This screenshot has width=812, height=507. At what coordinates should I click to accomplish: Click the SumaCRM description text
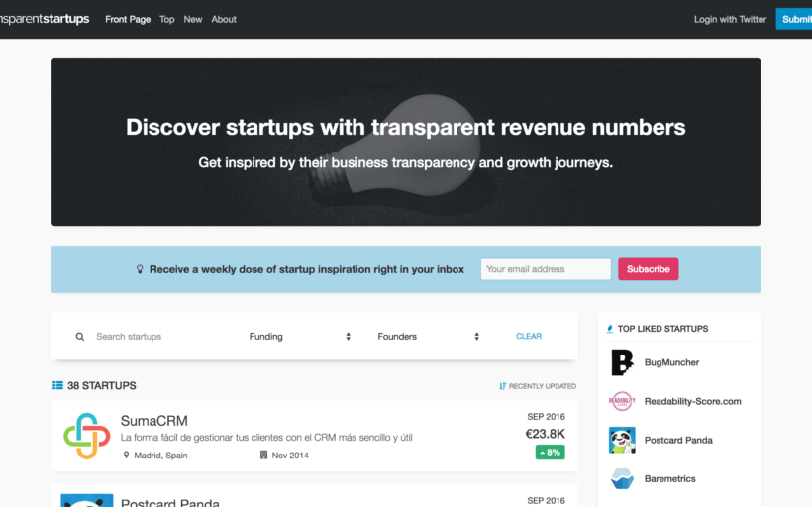(266, 437)
